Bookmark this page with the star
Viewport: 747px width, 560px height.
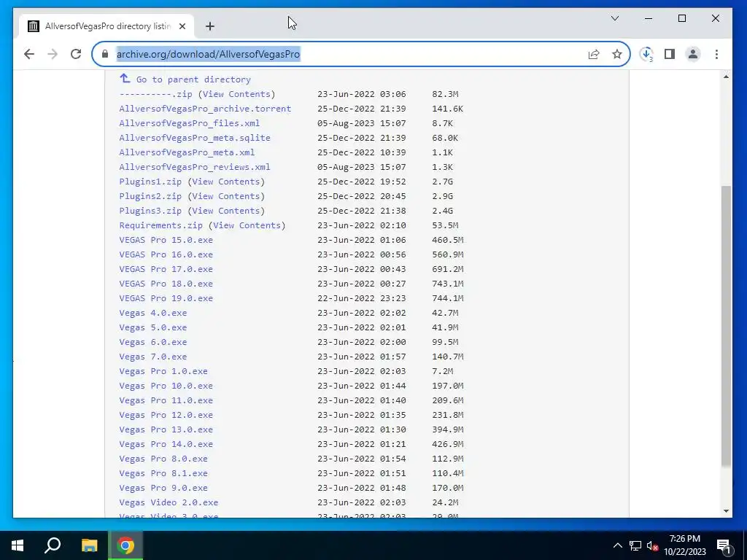click(x=617, y=54)
